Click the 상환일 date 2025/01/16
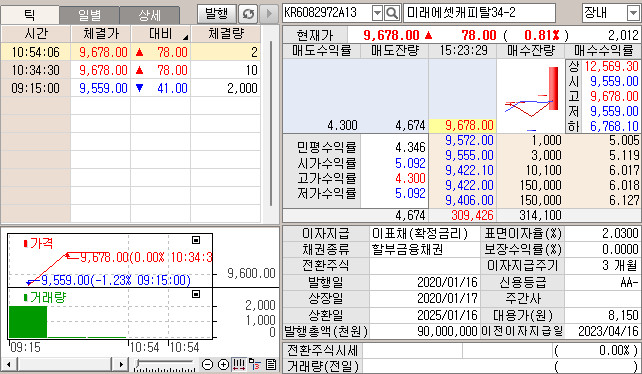Screen dimensions: 642x374 [x=447, y=315]
